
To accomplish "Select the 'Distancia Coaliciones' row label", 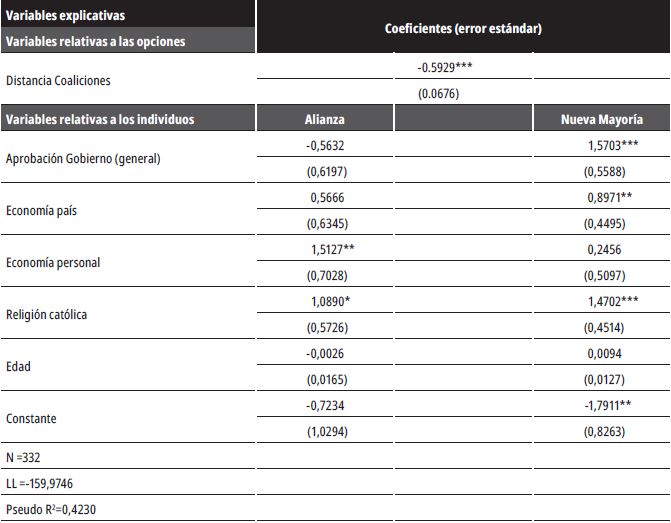I will pyautogui.click(x=58, y=81).
